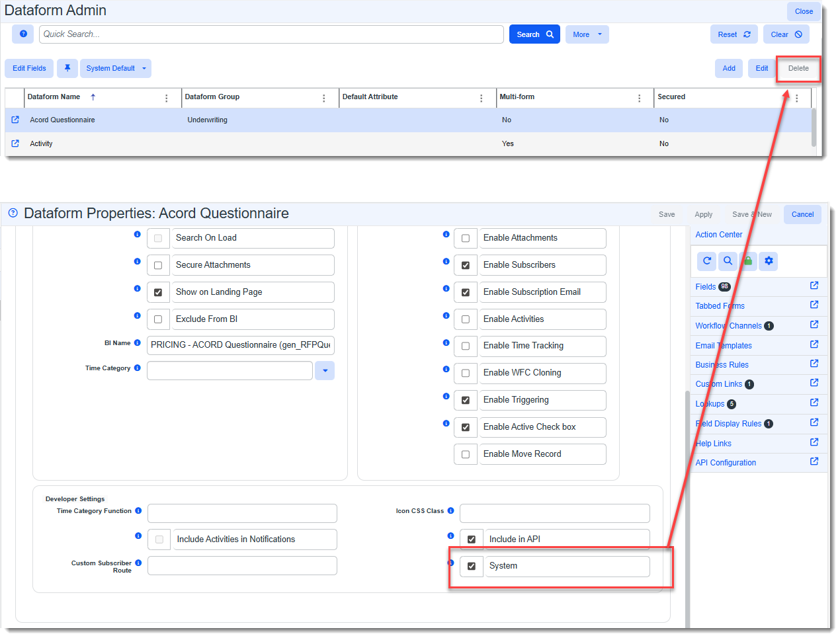Open the System Default view dropdown
840x638 pixels.
(x=116, y=68)
